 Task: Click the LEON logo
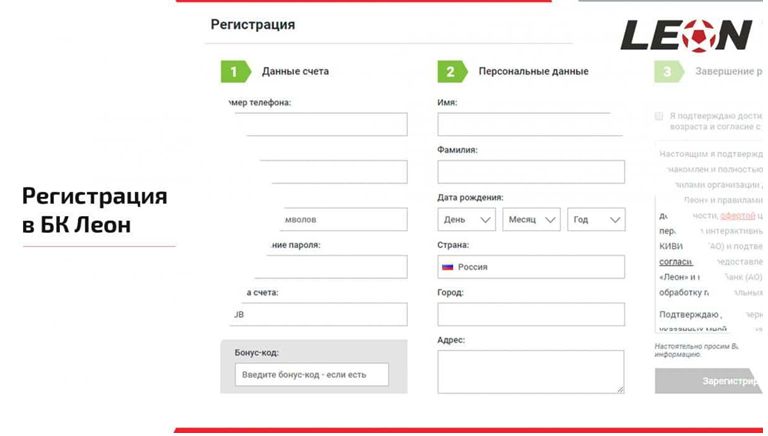(x=686, y=35)
